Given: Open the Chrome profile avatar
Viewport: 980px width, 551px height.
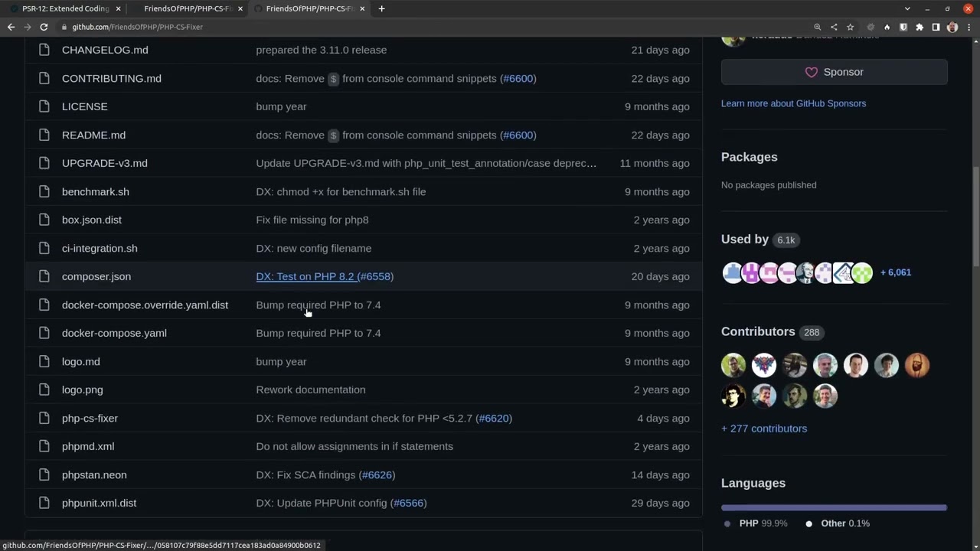Looking at the screenshot, I should 952,27.
